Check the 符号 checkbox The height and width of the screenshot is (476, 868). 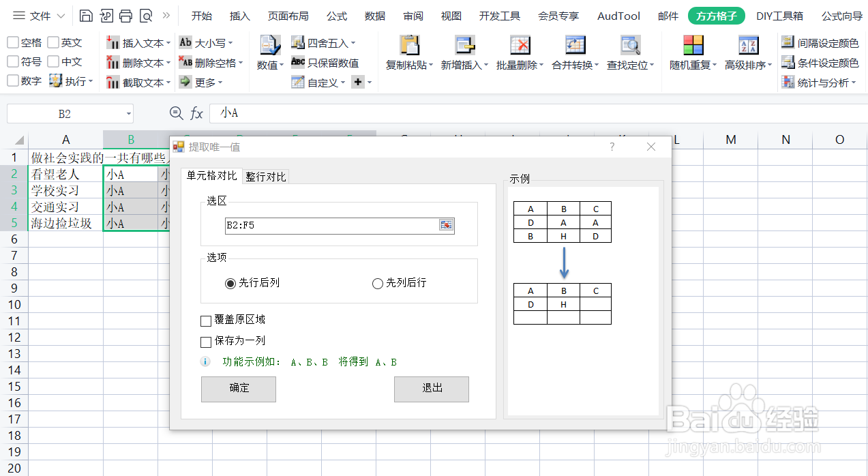coord(13,62)
